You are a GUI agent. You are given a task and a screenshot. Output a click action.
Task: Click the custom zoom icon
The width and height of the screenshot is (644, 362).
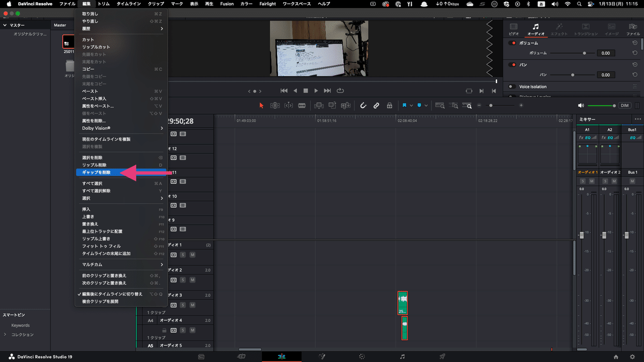pos(467,106)
